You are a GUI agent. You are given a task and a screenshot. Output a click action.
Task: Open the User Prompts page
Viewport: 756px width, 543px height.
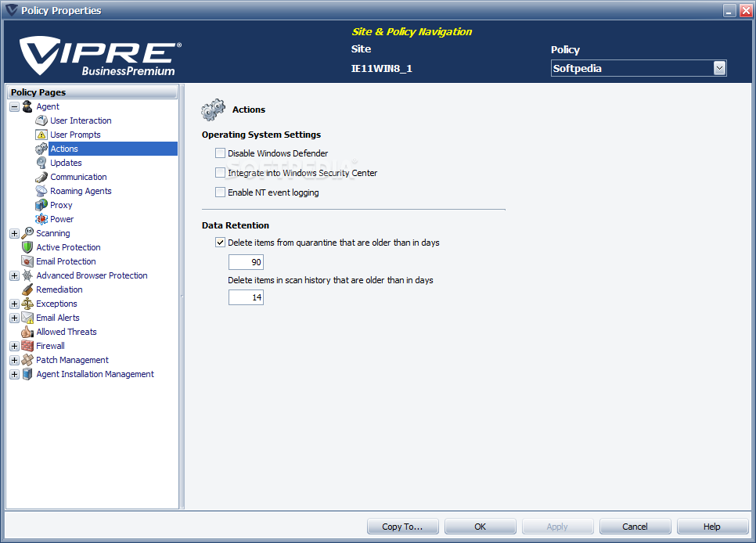75,135
